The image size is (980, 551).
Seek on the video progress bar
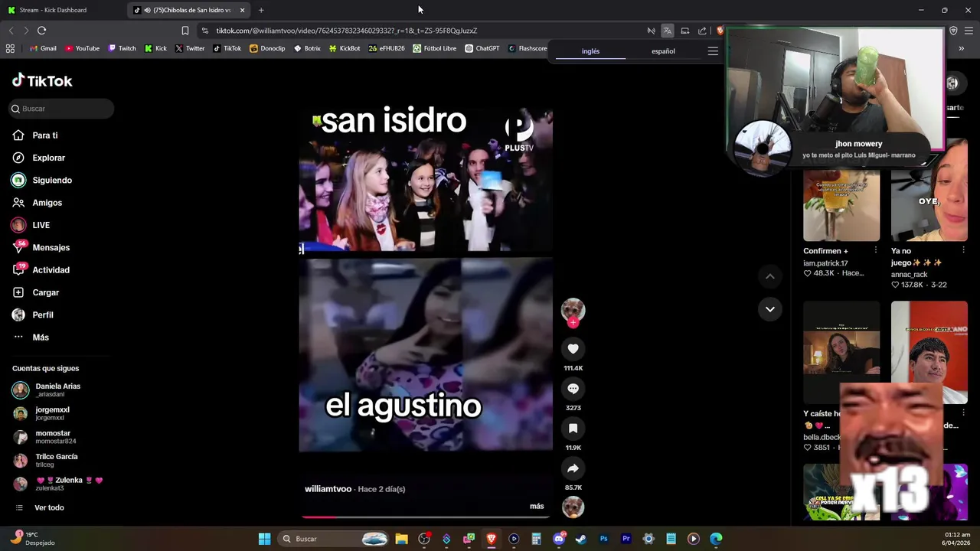pyautogui.click(x=425, y=517)
